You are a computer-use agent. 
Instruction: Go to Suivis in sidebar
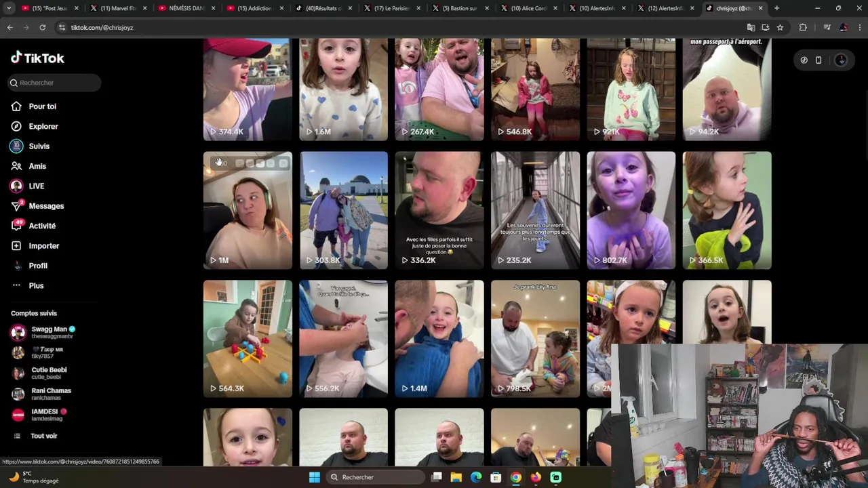pos(31,146)
